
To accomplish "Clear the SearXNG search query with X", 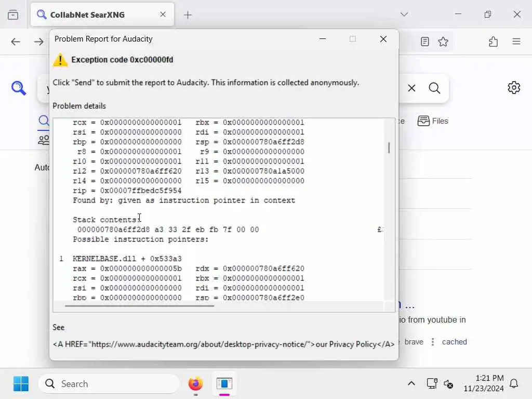I will [x=411, y=88].
